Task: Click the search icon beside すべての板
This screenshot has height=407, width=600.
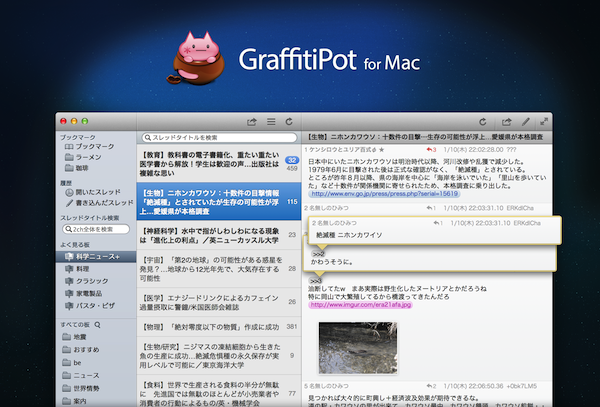Action: click(x=97, y=325)
